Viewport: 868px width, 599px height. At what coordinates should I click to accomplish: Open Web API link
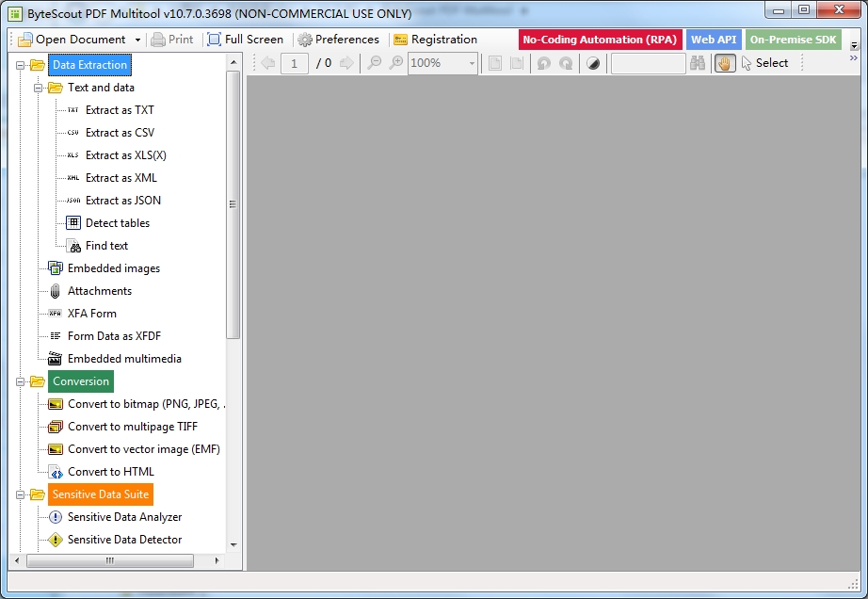[x=714, y=40]
